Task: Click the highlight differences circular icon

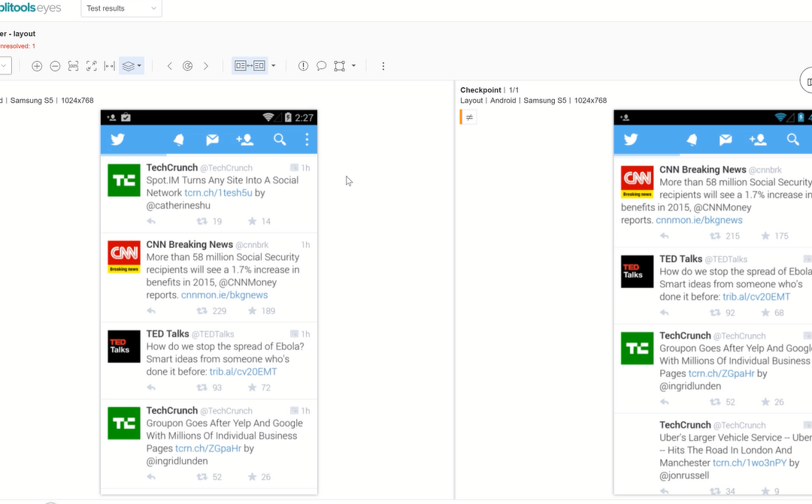Action: pos(187,66)
